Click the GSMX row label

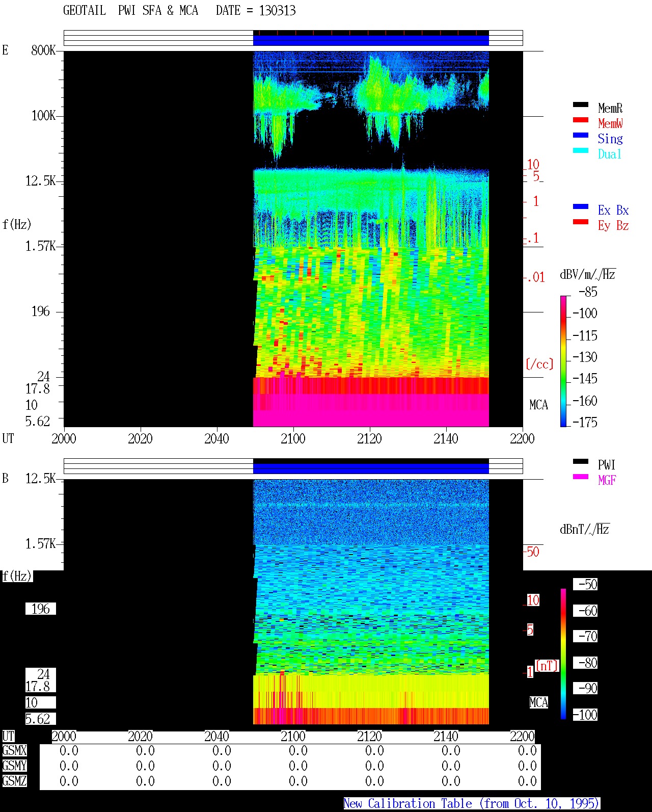(x=14, y=751)
